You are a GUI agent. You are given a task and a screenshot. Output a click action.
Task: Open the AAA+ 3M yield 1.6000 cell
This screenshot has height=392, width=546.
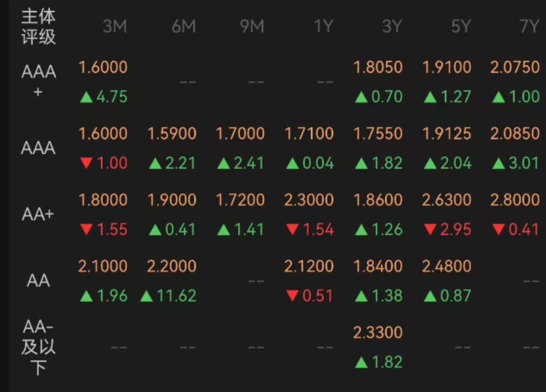103,67
